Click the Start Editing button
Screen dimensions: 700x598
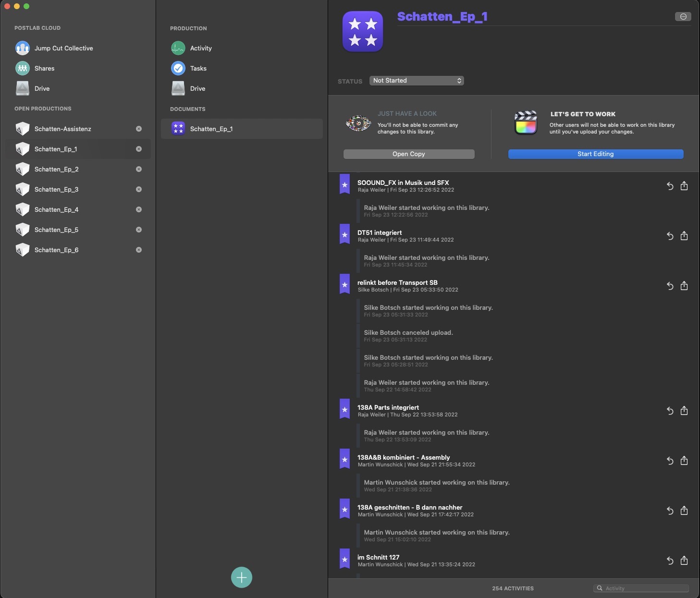(x=595, y=154)
